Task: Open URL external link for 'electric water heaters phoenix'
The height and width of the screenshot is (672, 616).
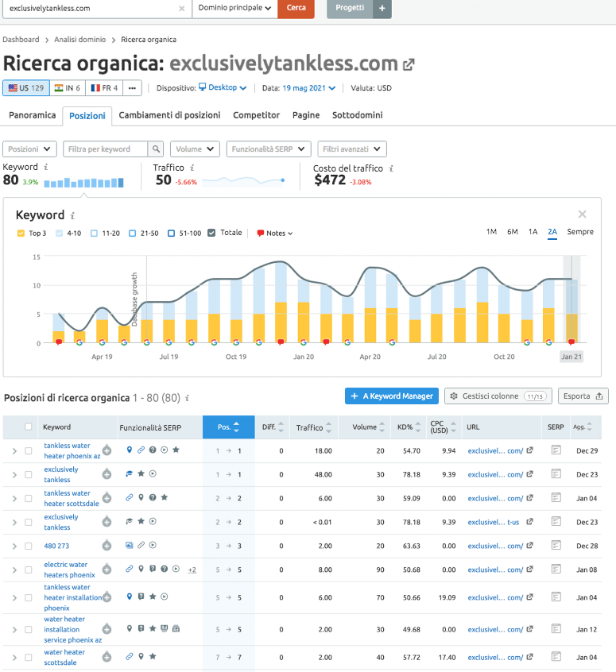Action: (x=530, y=570)
